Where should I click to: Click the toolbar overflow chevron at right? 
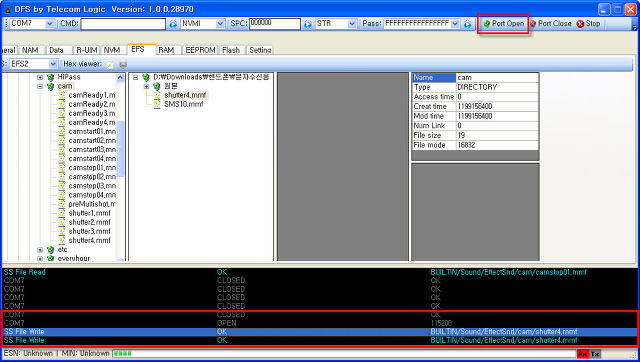634,27
